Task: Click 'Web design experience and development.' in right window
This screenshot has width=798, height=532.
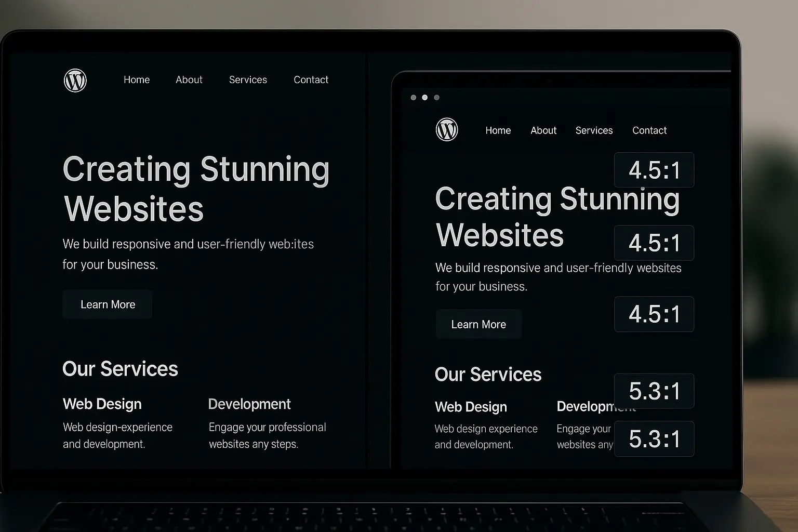Action: coord(486,436)
